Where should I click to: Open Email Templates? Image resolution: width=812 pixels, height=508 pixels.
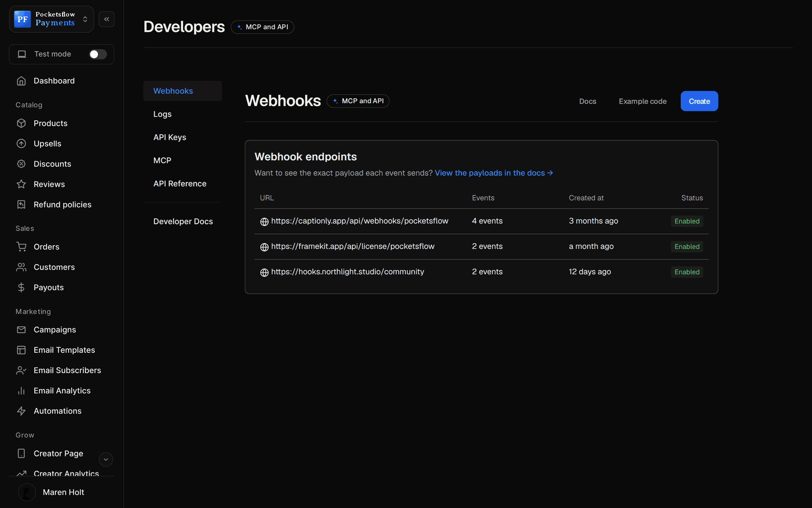point(64,350)
